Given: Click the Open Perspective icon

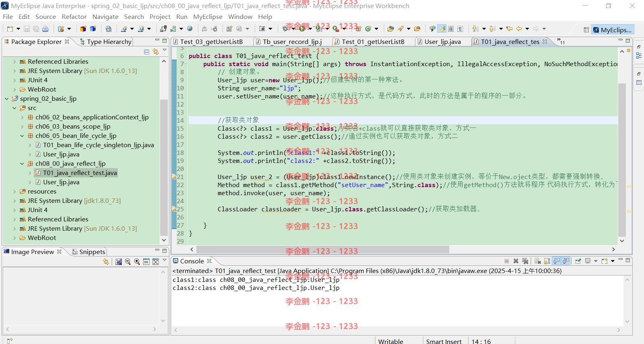Looking at the screenshot, I should pyautogui.click(x=586, y=30).
